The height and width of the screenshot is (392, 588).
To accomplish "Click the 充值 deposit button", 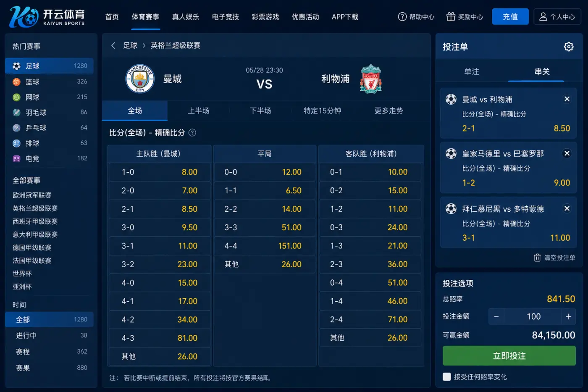I will (510, 17).
